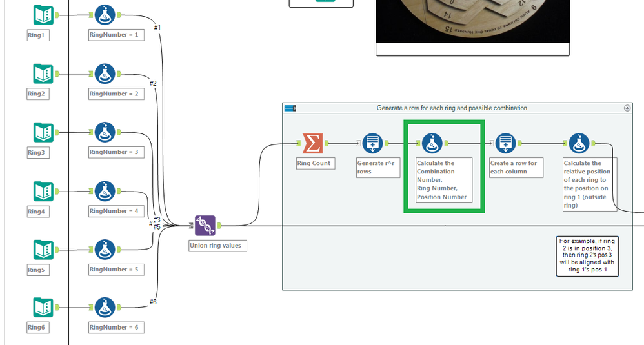Toggle the container's enable/disable switch
644x345 pixels.
coord(290,108)
